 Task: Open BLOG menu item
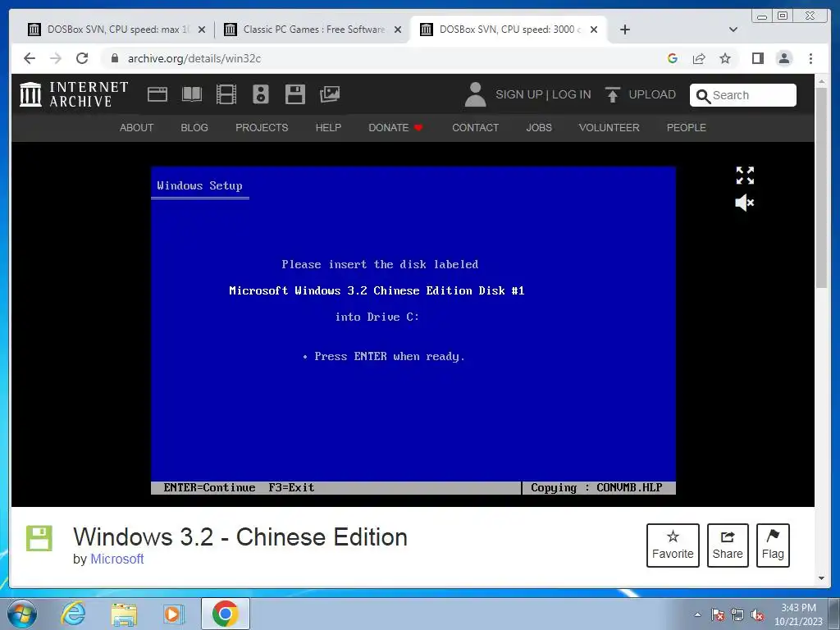[194, 128]
